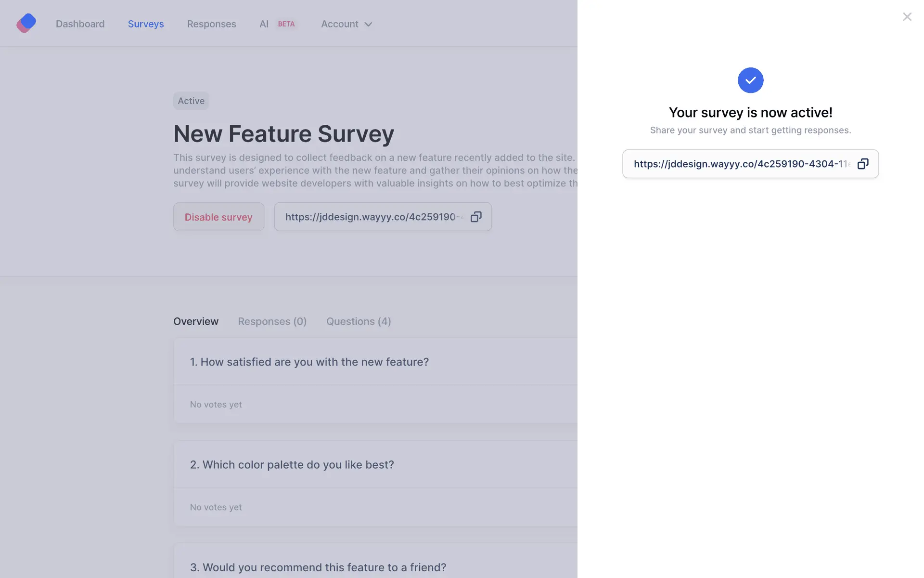This screenshot has width=924, height=578.
Task: Open the Dashboard page
Action: 80,24
